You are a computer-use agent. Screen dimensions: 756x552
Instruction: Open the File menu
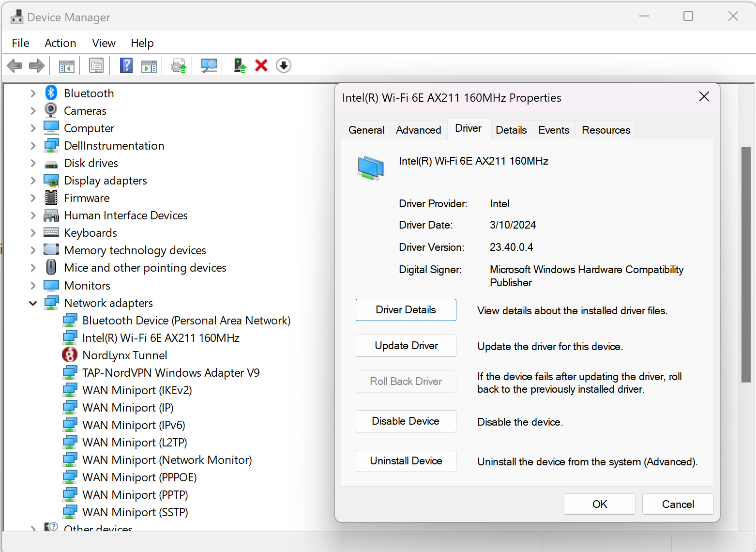point(21,43)
